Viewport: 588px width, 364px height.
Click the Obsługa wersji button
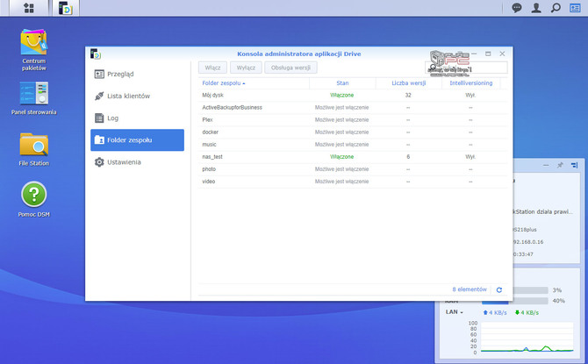pyautogui.click(x=290, y=68)
